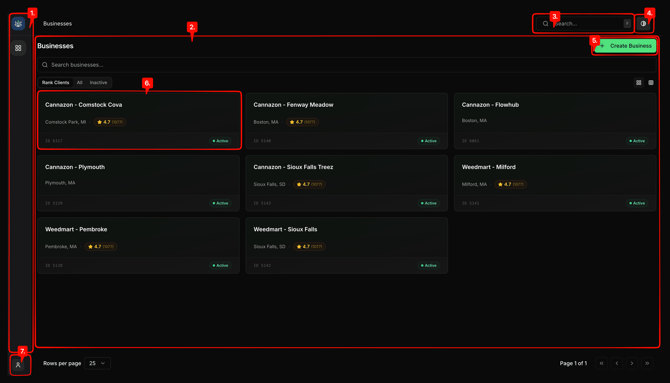This screenshot has height=383, width=670.
Task: Open the Weedmart - Sioux Falls card
Action: tap(347, 245)
